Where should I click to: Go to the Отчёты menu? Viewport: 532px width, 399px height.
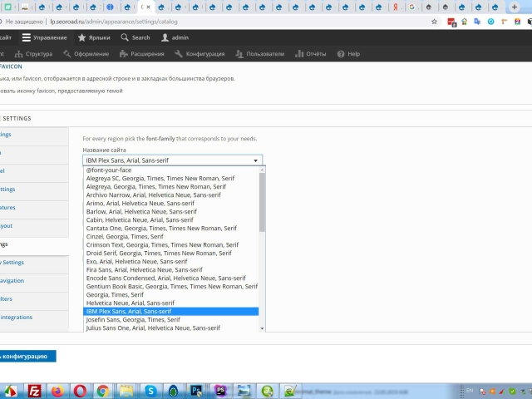click(310, 54)
